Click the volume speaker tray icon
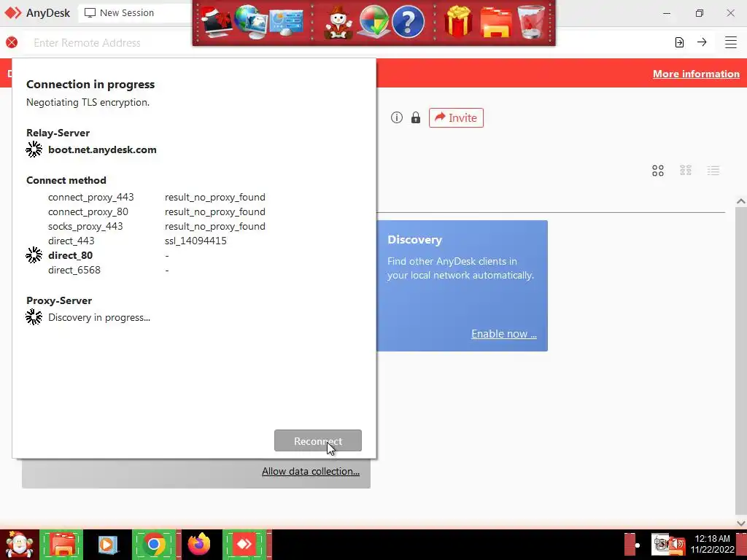The image size is (747, 560). (678, 544)
